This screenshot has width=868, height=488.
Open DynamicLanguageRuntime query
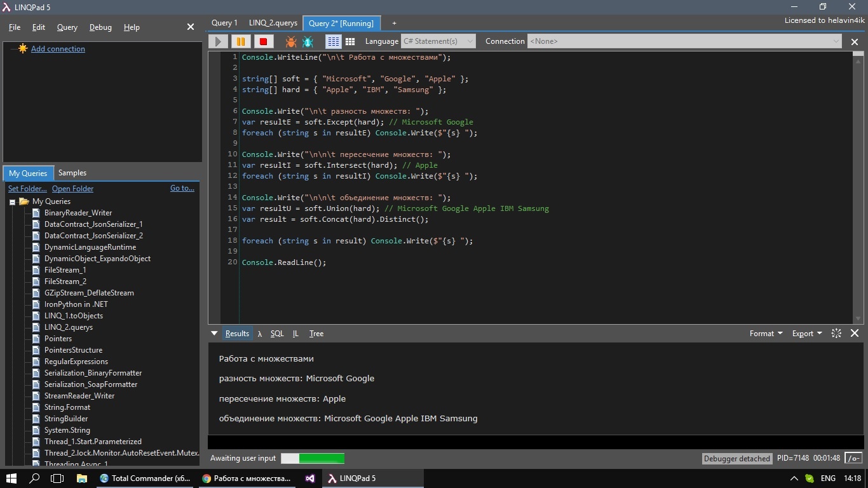90,247
